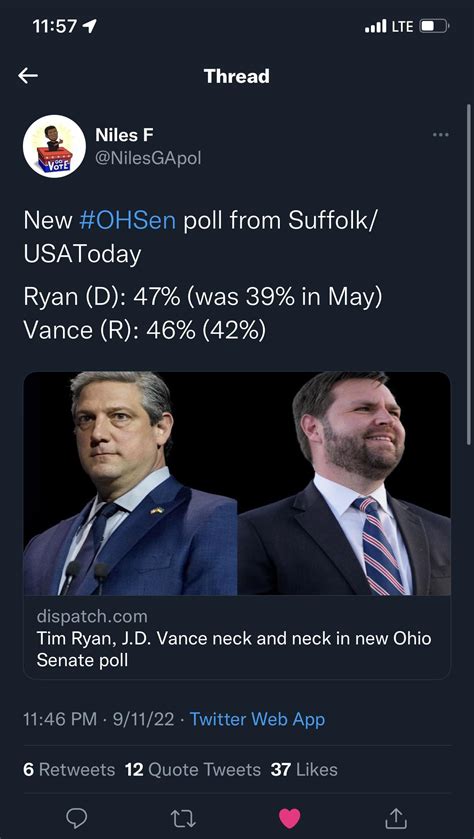The width and height of the screenshot is (474, 839).
Task: View the 6 Retweets list
Action: pos(69,770)
